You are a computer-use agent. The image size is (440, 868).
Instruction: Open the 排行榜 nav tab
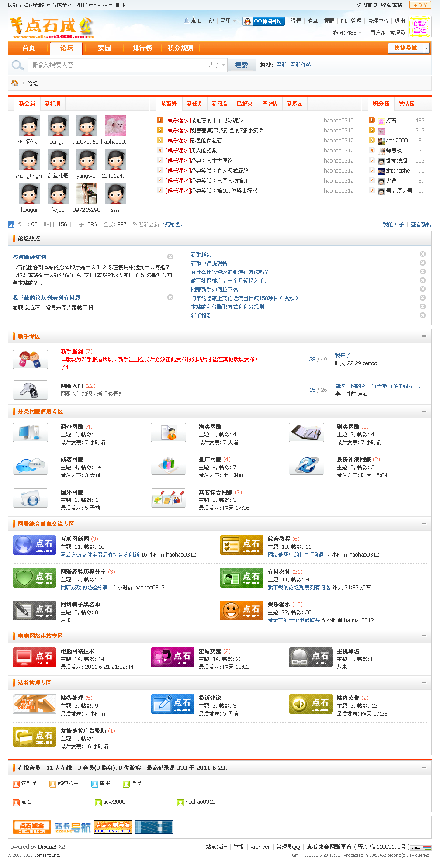pyautogui.click(x=142, y=48)
